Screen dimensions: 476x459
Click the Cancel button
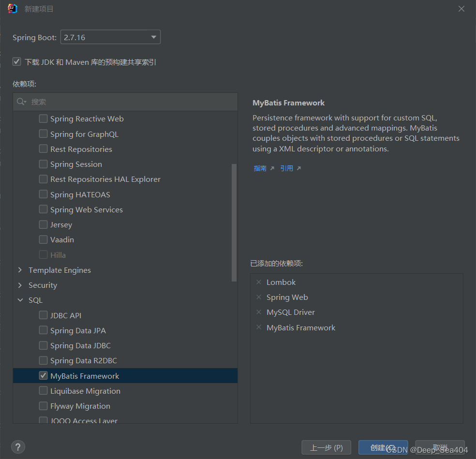(x=440, y=447)
